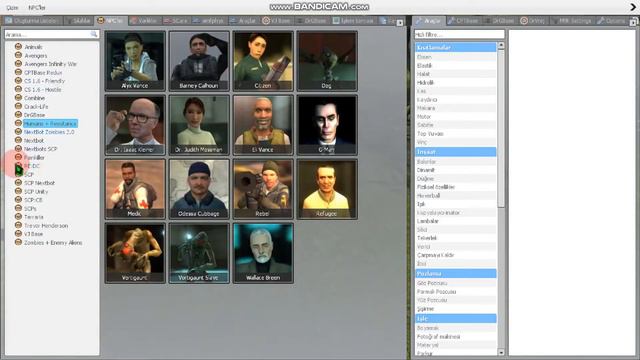Spawn the G-Man NPC
The width and height of the screenshot is (640, 360).
327,125
